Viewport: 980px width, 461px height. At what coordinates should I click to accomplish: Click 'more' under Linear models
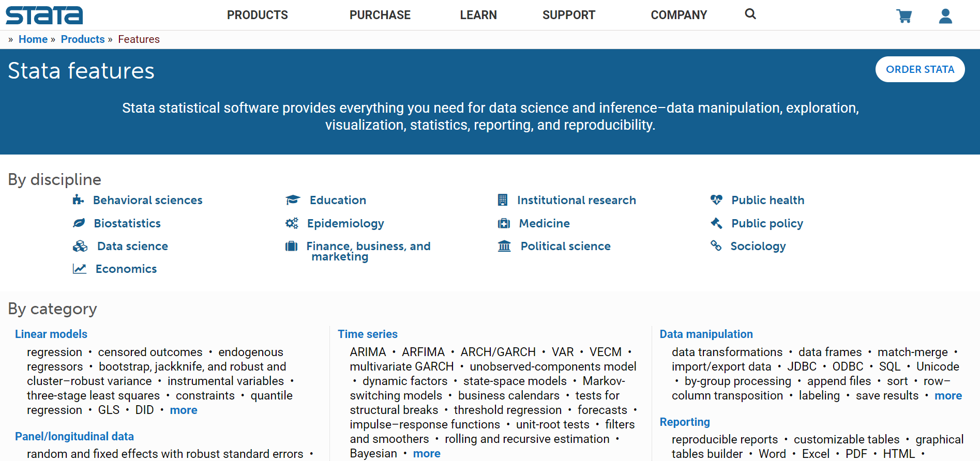184,410
